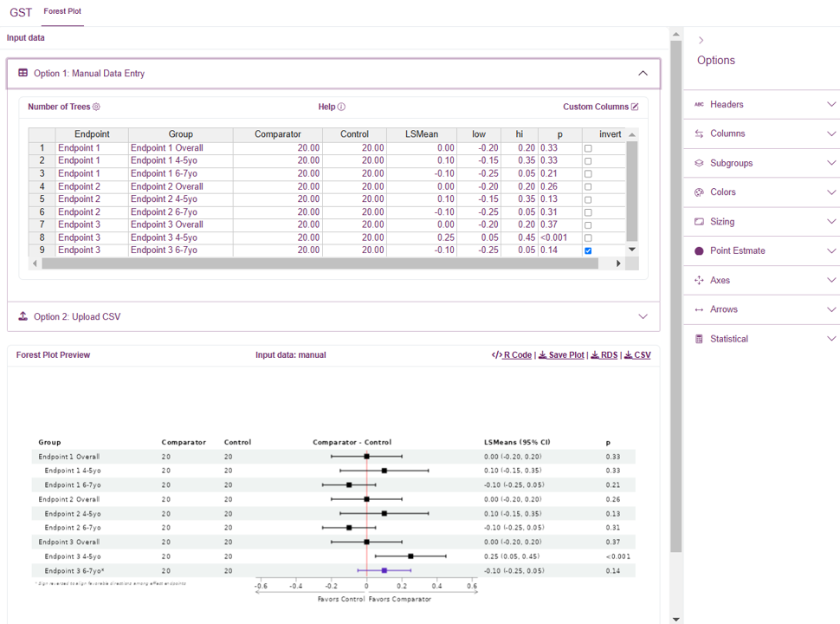Click the table vertical scrollbar thumb
840x624 pixels.
click(632, 192)
